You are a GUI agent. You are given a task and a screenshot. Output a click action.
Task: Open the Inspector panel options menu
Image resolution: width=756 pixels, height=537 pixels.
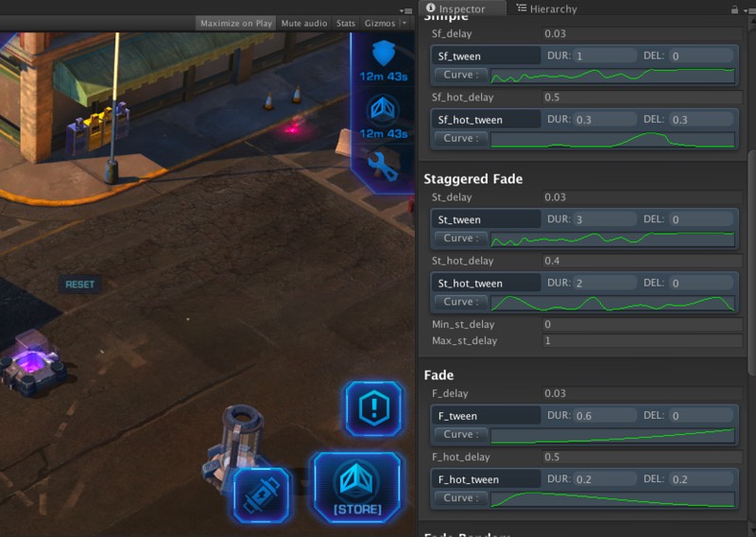tap(747, 8)
